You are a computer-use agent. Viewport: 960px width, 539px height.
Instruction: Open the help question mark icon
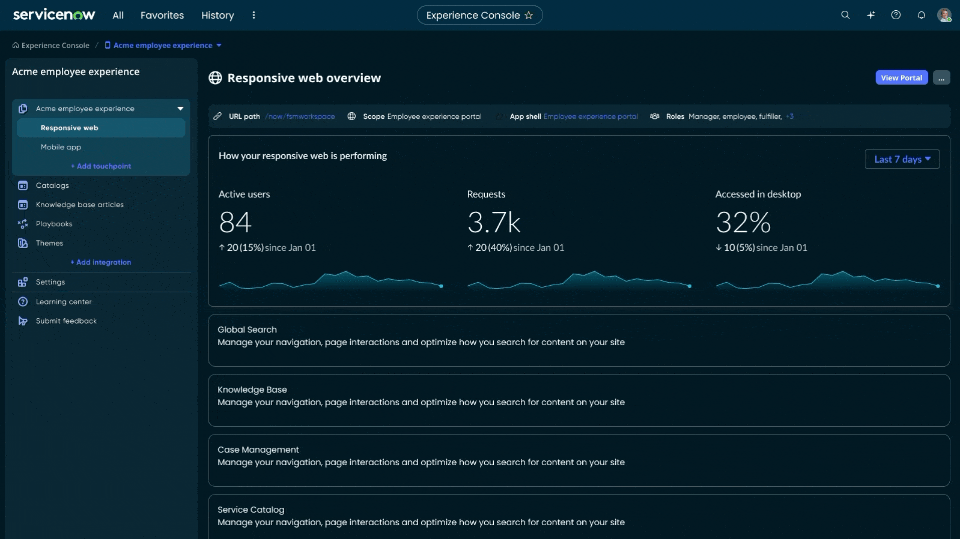(896, 15)
